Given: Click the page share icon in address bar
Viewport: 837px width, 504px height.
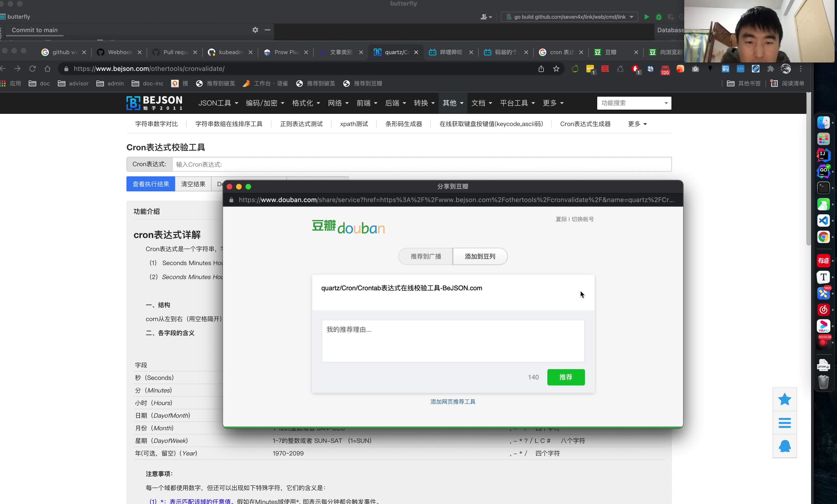Looking at the screenshot, I should tap(541, 69).
